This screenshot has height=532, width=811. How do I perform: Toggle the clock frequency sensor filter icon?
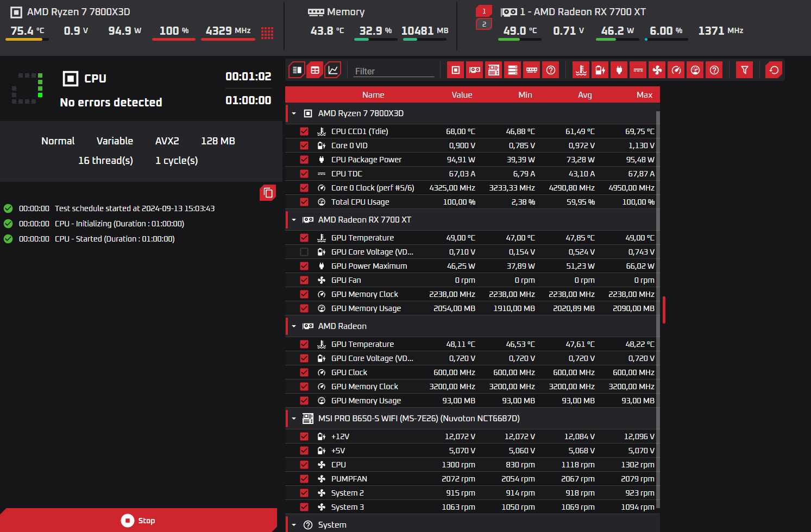tap(676, 70)
